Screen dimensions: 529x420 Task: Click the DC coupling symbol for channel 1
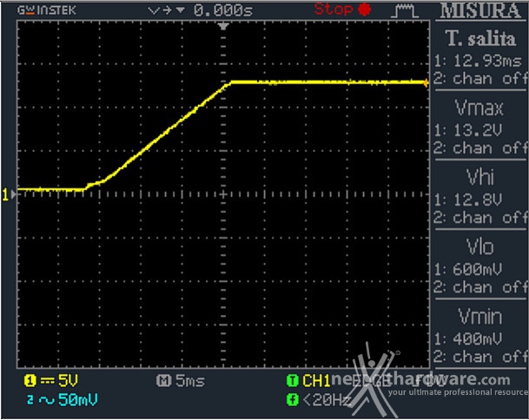point(47,381)
